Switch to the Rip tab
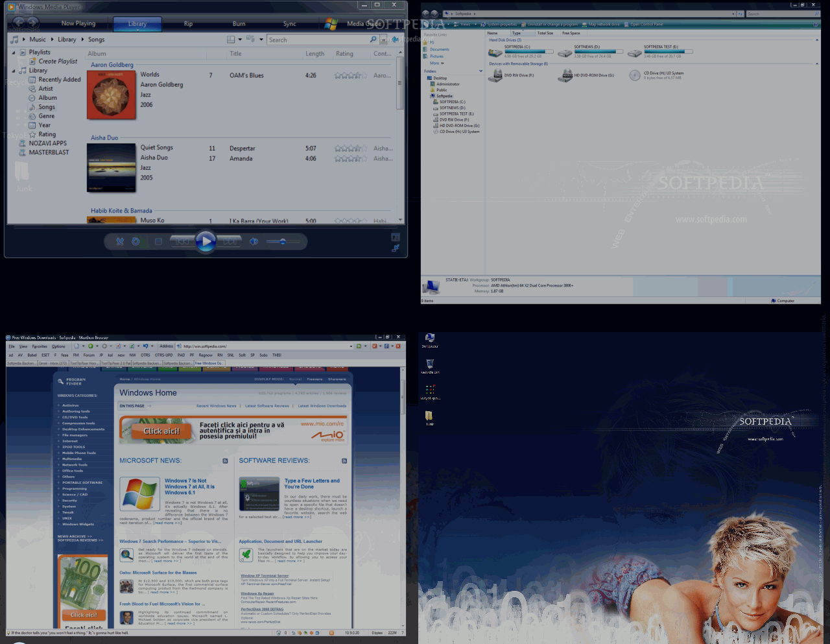The image size is (830, 644). coord(188,24)
